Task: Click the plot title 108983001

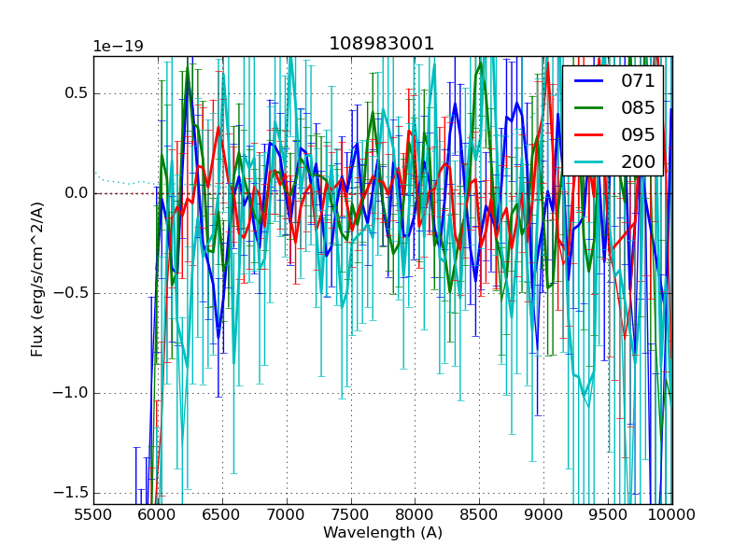Action: (x=382, y=44)
